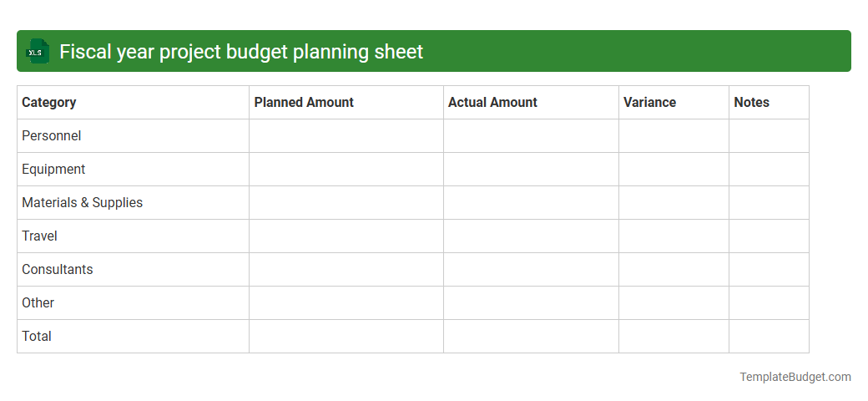The image size is (868, 401).
Task: Click the Variance cell for Travel
Action: point(674,236)
